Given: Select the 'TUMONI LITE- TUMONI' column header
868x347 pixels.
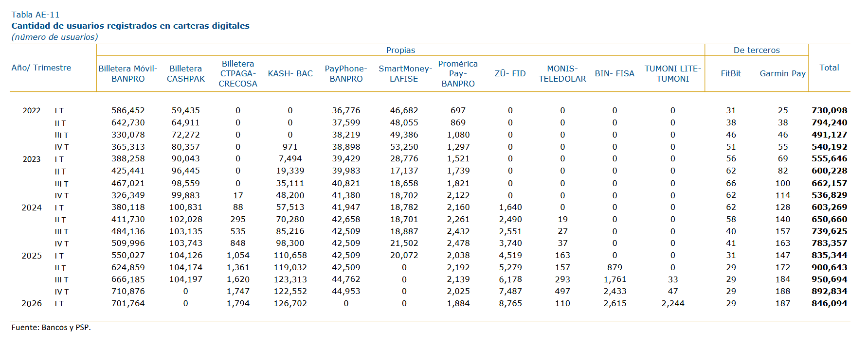Looking at the screenshot, I should (673, 73).
